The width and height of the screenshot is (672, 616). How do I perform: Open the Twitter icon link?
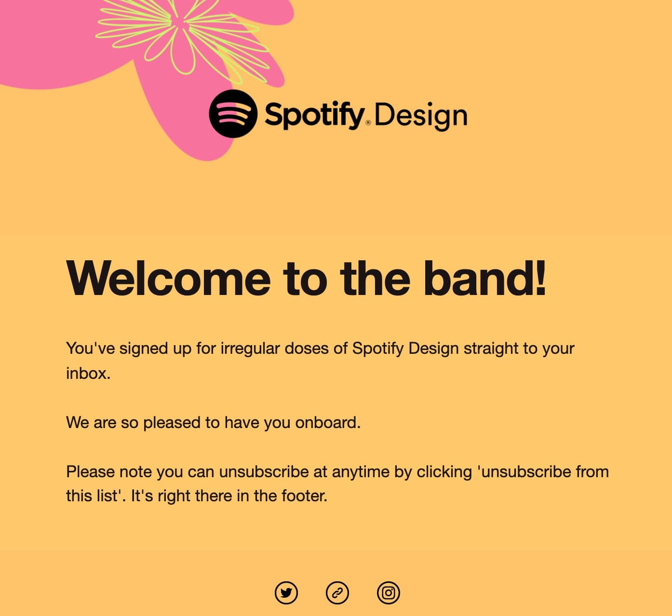286,592
